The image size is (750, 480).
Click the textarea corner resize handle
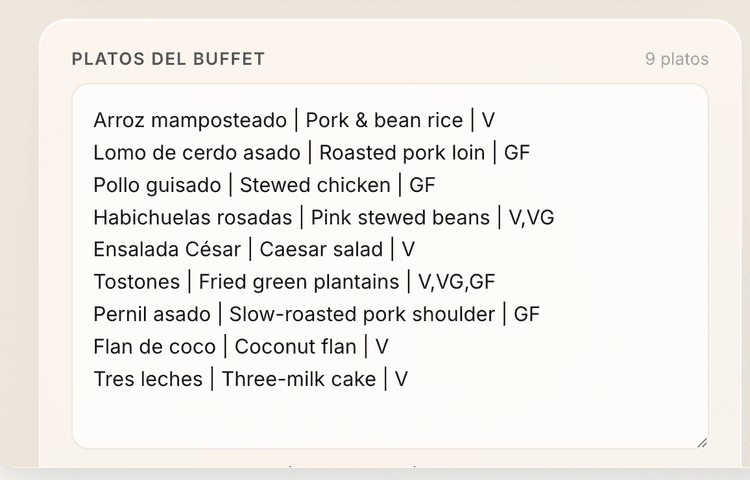tap(702, 443)
